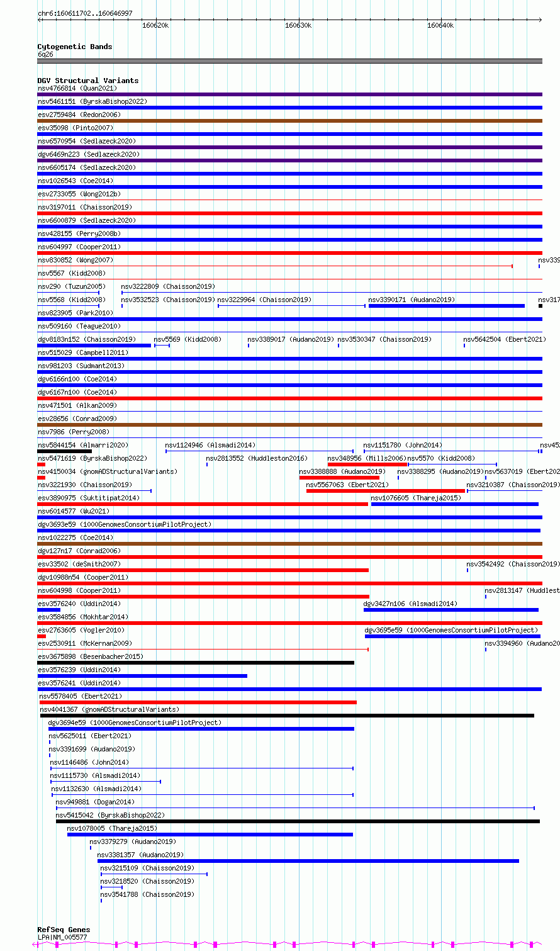Viewport: 560px width, 951px height.
Task: Select variant esv35098 (Pinto2007)
Action: coord(75,128)
